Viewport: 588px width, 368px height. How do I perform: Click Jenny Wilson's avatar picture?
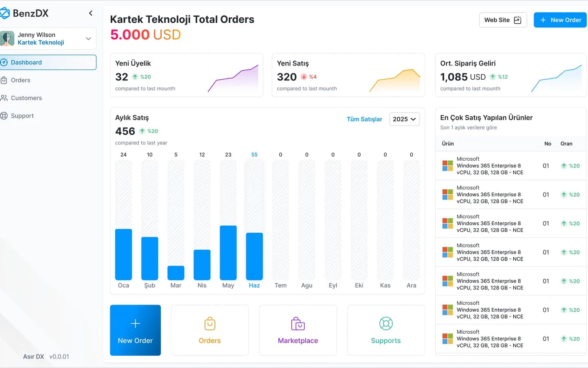7,38
